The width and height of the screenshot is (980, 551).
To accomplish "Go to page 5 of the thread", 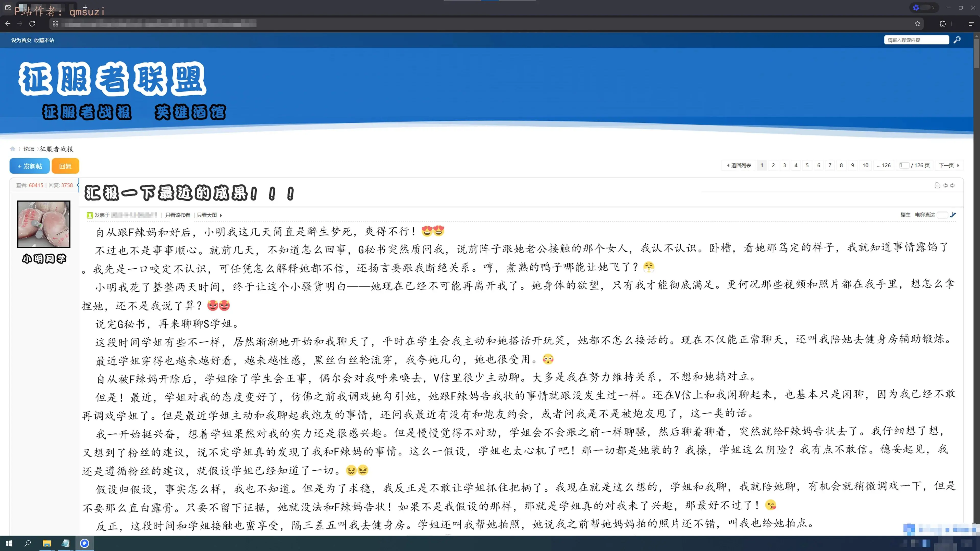I will click(x=807, y=165).
